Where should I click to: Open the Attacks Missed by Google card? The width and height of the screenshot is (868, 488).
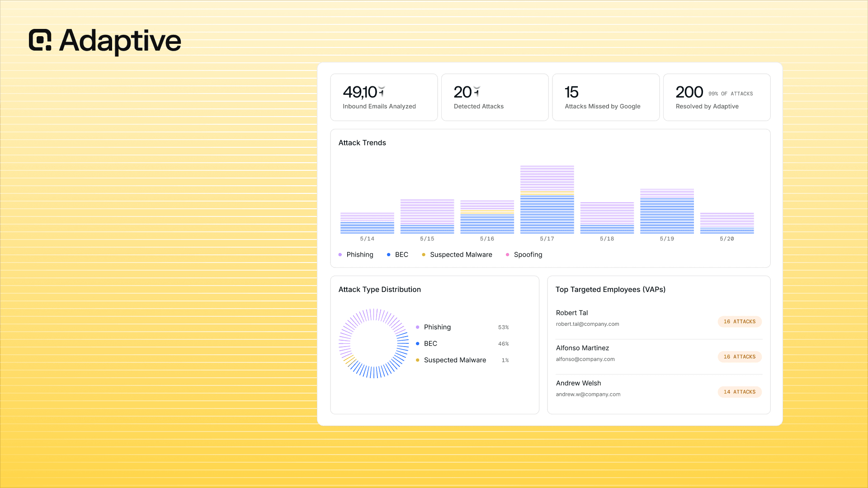[606, 97]
